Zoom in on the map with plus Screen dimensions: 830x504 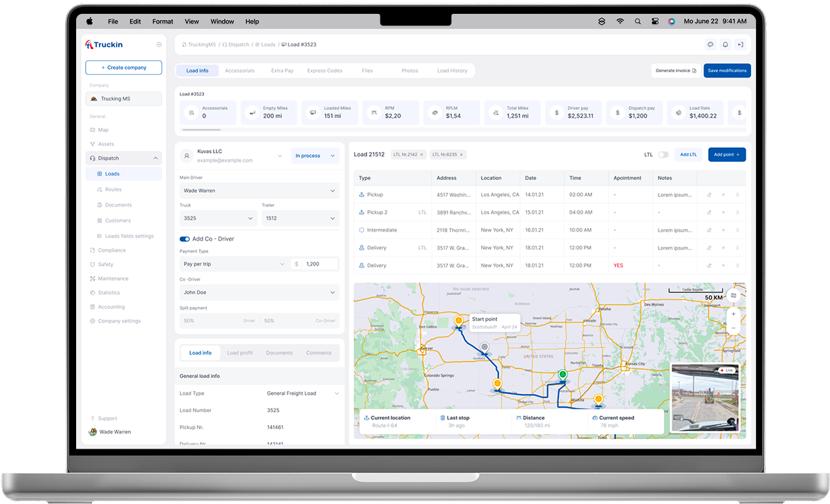pyautogui.click(x=734, y=314)
